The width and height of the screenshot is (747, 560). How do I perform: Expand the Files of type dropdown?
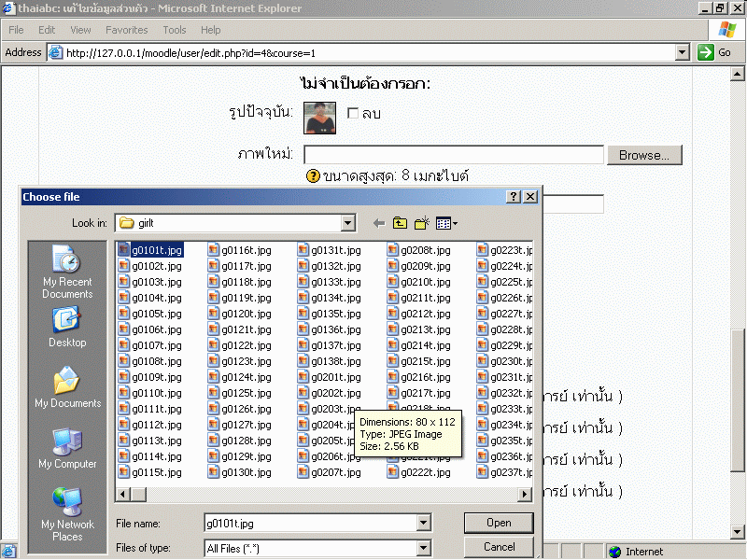pos(424,548)
